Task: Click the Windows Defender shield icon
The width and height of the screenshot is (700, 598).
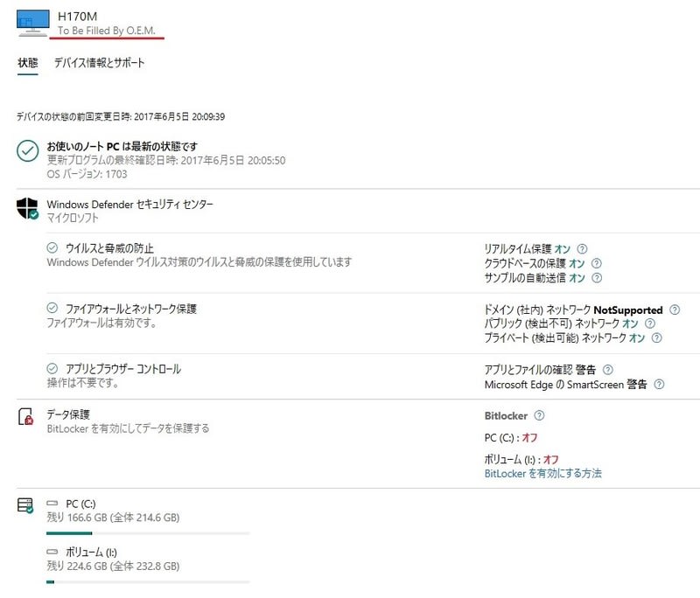Action: pos(27,209)
